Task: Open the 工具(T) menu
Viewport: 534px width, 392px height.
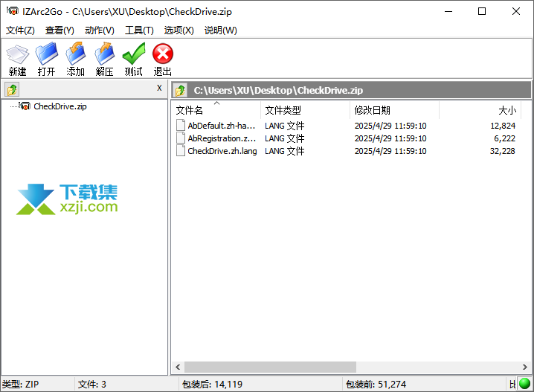Action: (139, 30)
